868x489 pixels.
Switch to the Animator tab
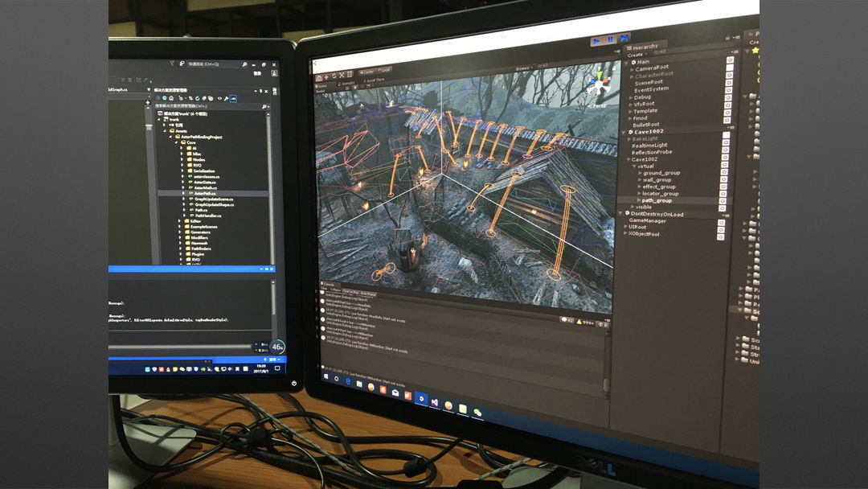346,84
